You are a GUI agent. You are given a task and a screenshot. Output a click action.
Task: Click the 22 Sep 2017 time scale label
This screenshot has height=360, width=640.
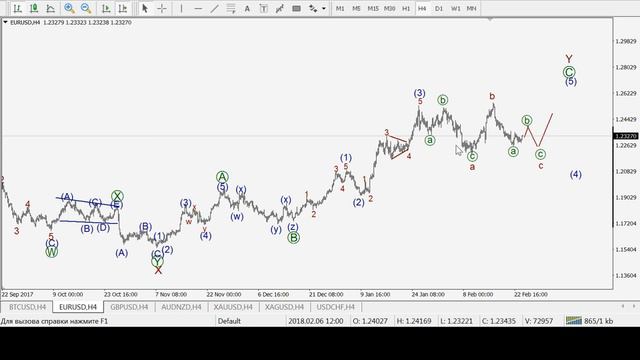pos(17,294)
